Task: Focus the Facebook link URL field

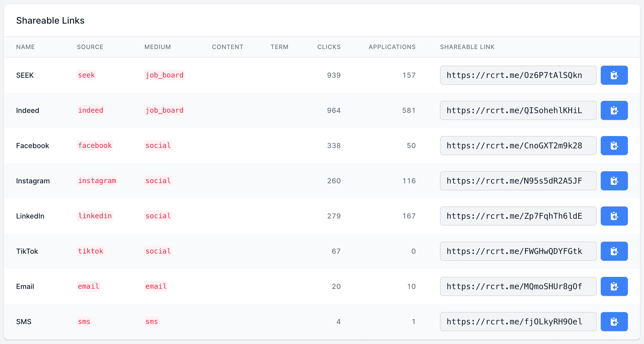Action: (x=518, y=146)
